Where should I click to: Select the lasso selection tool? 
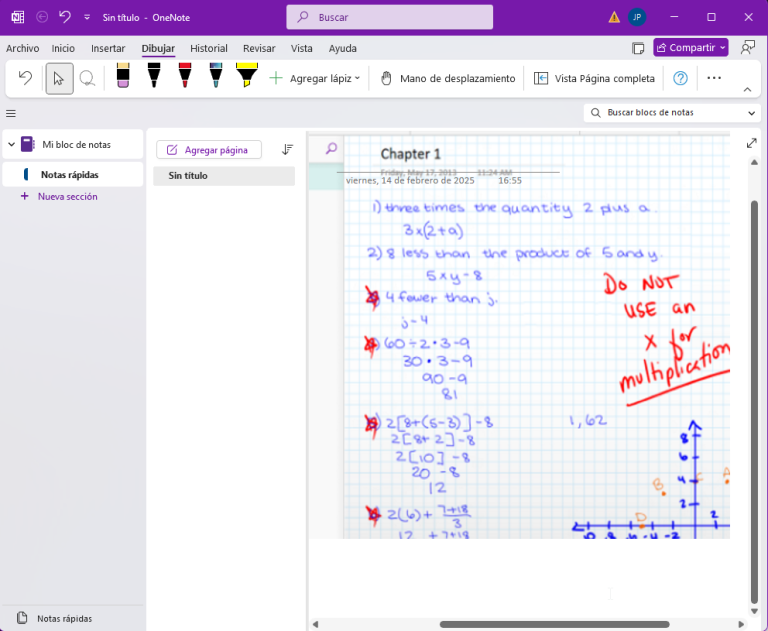pyautogui.click(x=88, y=78)
